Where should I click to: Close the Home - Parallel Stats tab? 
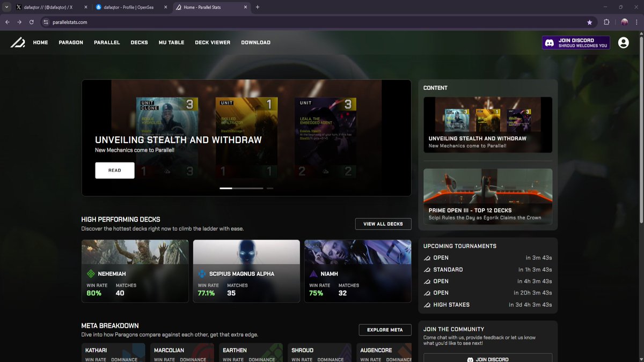click(245, 8)
